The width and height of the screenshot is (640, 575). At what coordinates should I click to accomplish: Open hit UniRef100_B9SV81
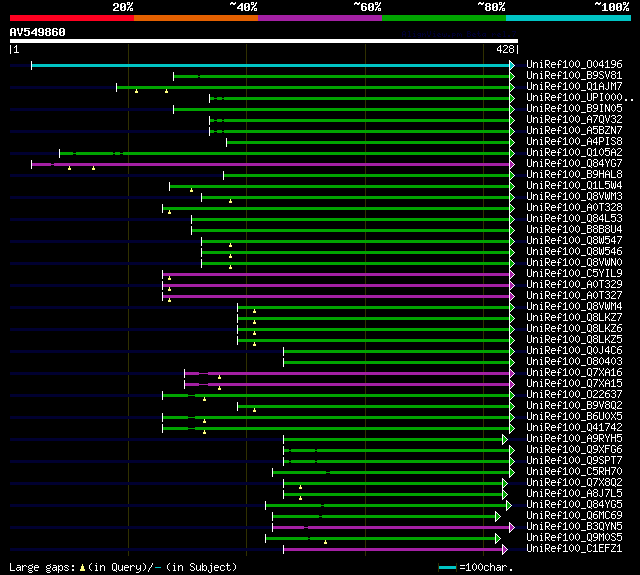[x=574, y=75]
